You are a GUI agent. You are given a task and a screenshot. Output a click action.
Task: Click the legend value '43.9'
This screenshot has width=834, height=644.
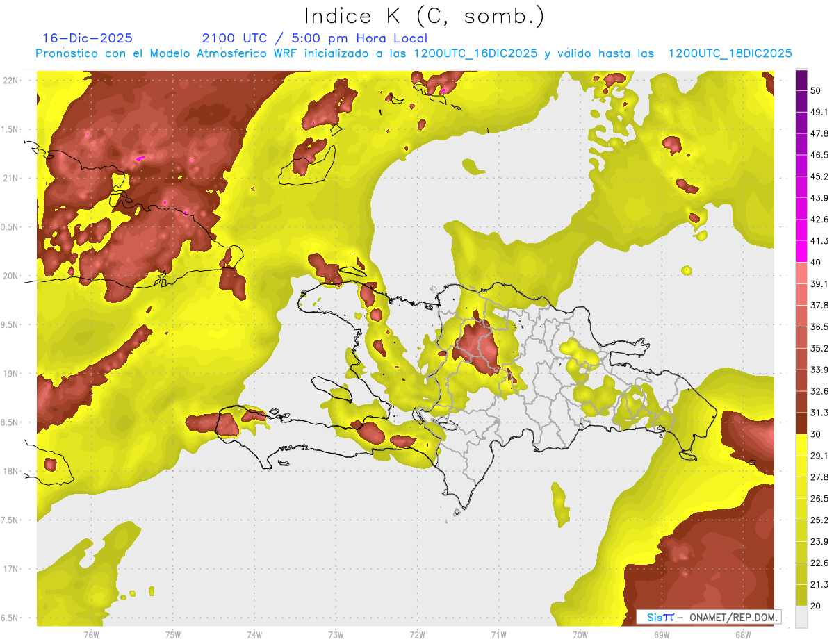(819, 198)
